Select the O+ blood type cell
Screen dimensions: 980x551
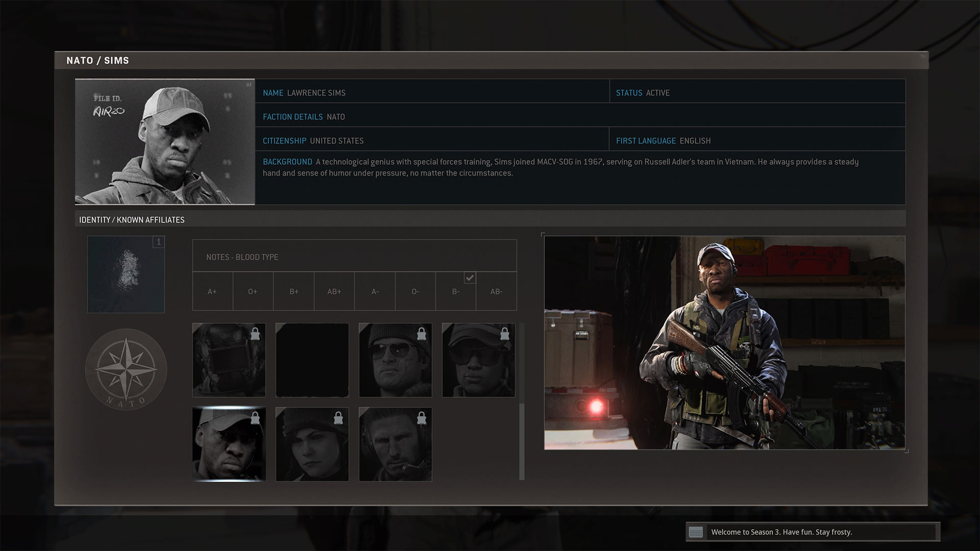tap(253, 291)
